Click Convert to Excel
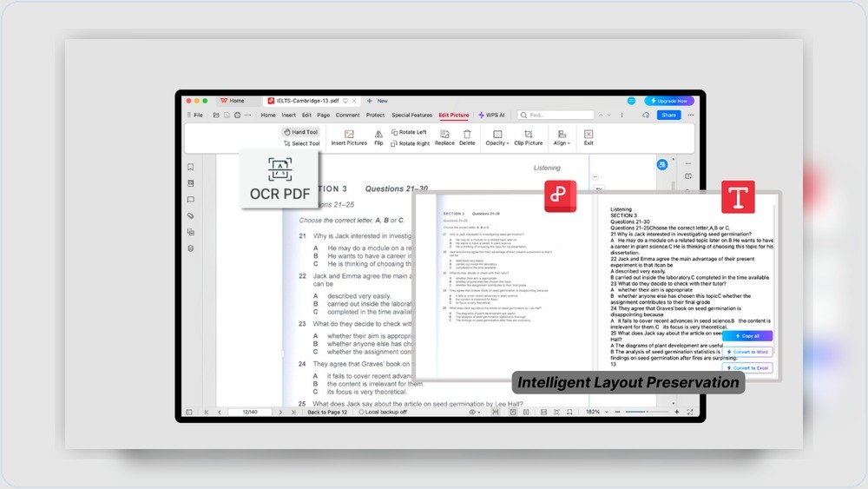868x489 pixels. tap(747, 367)
